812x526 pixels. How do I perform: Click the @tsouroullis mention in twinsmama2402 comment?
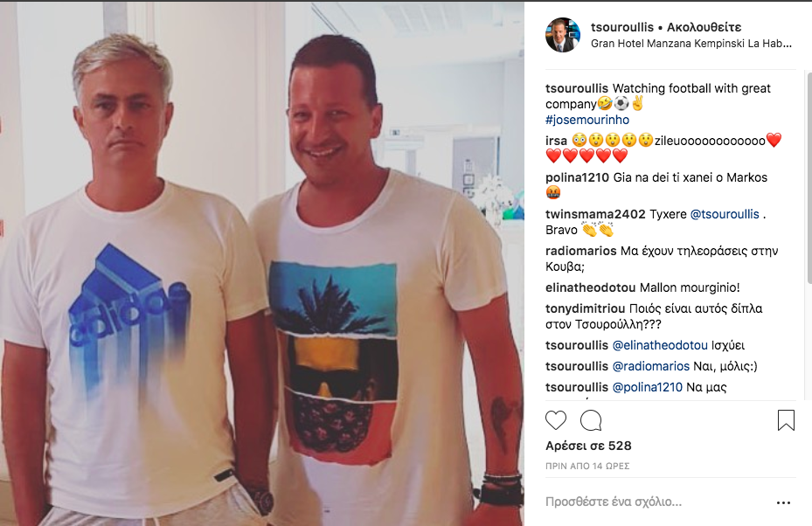[x=725, y=214]
